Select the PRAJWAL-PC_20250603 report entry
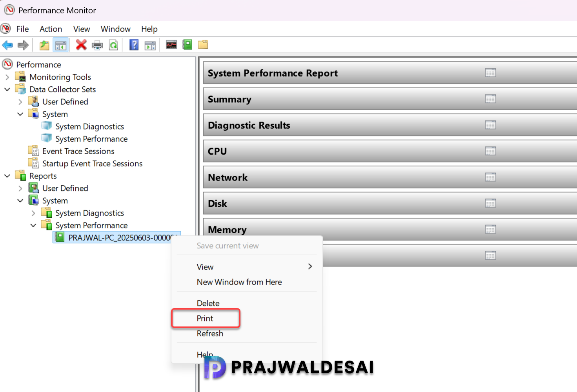Screen dimensions: 577x392 117,237
